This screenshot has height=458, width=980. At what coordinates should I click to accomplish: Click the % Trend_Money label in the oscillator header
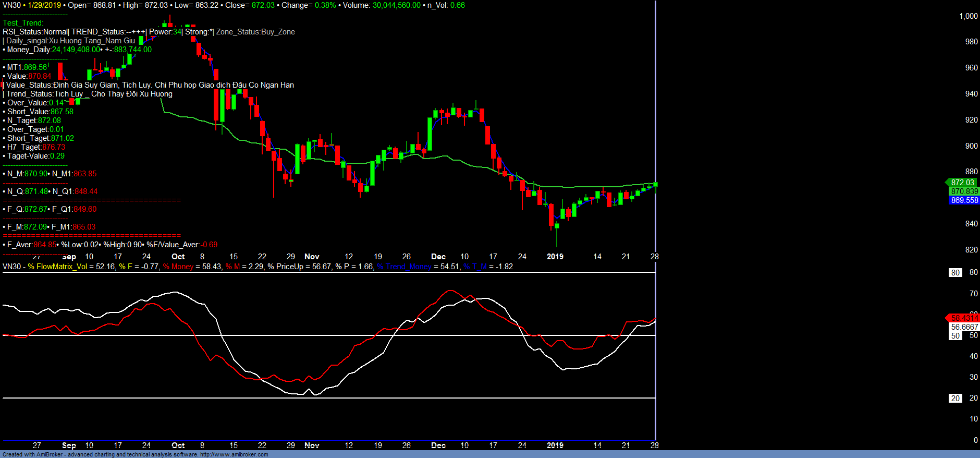click(x=404, y=267)
